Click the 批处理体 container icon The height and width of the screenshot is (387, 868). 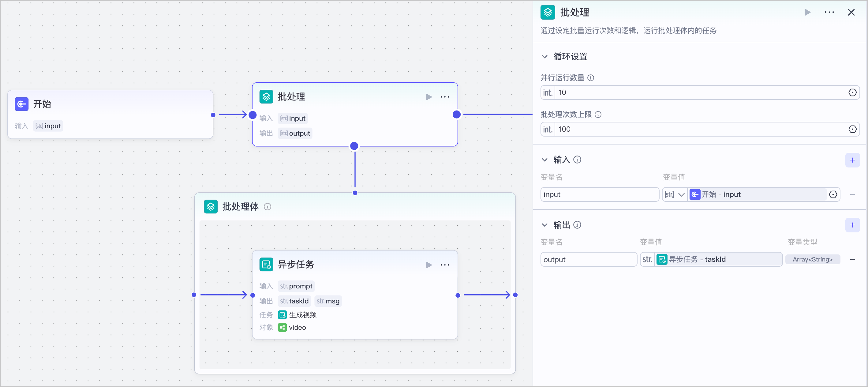click(211, 207)
